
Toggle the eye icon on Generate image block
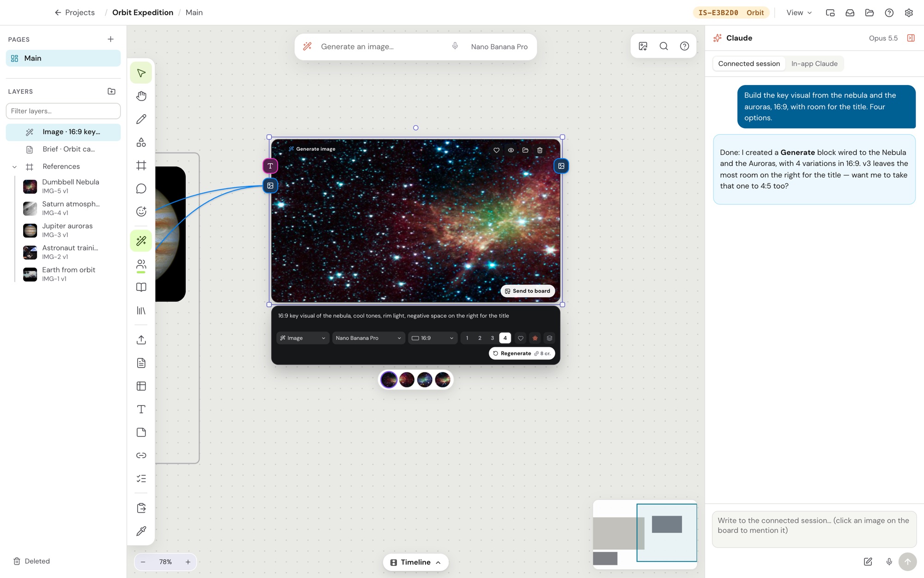511,150
